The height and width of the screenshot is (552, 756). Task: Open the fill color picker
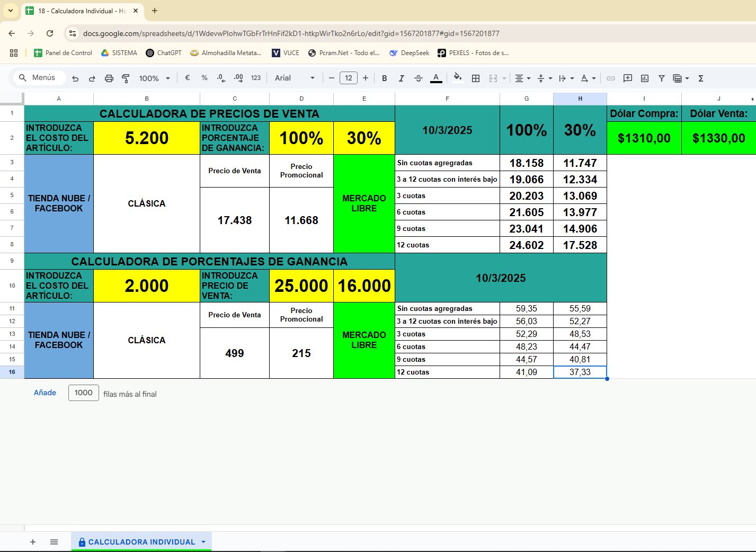(x=458, y=78)
